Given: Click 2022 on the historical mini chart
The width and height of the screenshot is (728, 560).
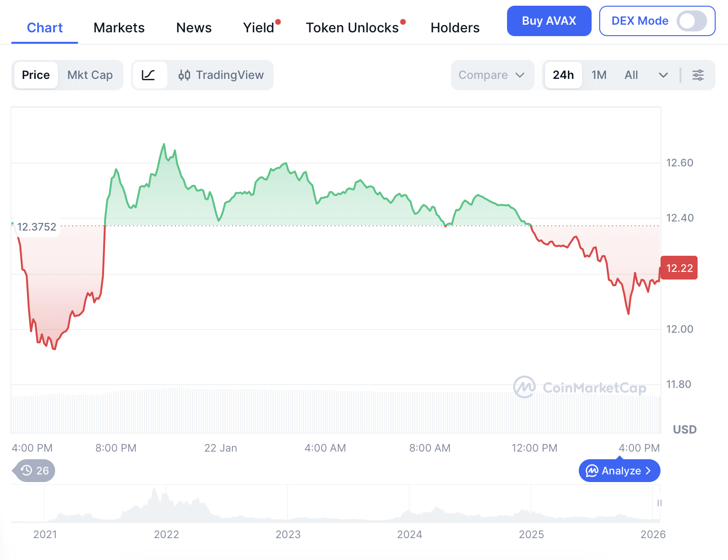Looking at the screenshot, I should pyautogui.click(x=166, y=534).
